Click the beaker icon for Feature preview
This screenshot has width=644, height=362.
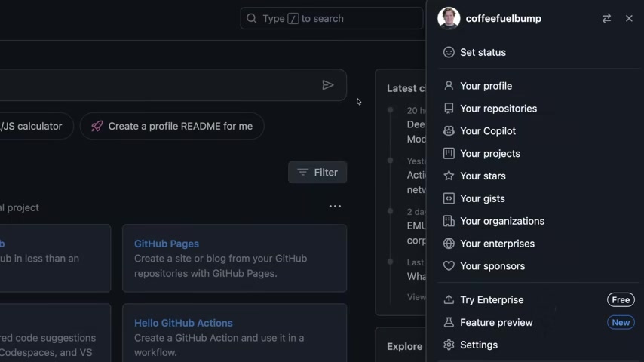[449, 323]
